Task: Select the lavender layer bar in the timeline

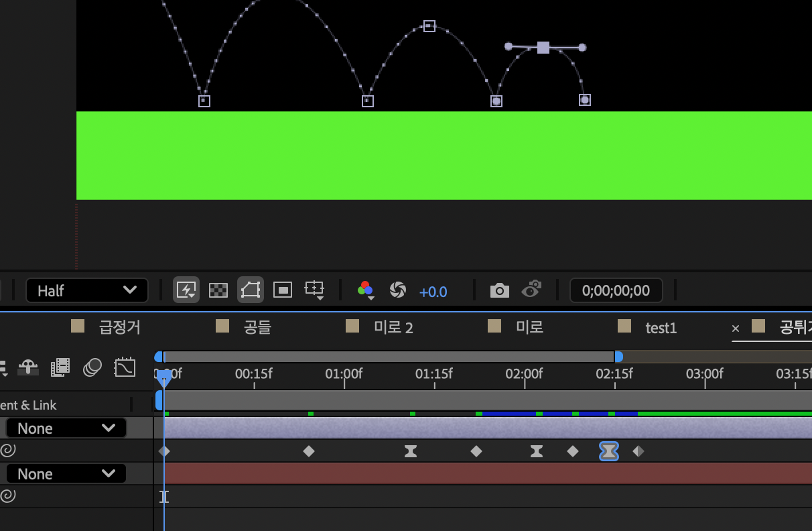Action: tap(488, 428)
